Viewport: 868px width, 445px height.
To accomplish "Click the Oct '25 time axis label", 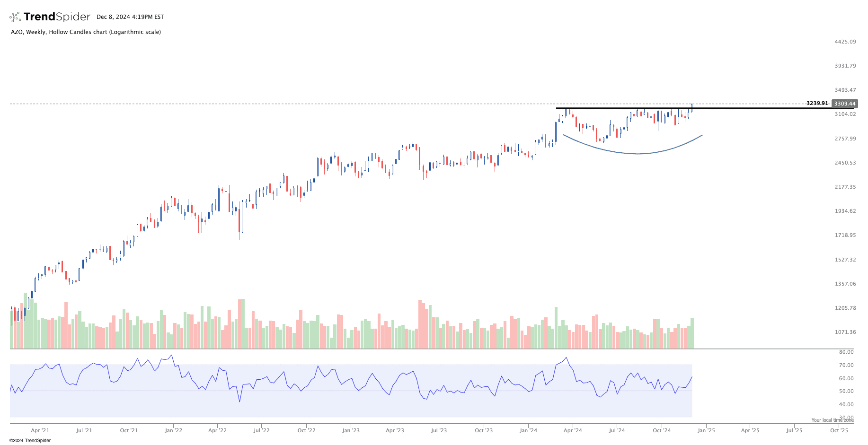I will pyautogui.click(x=839, y=430).
